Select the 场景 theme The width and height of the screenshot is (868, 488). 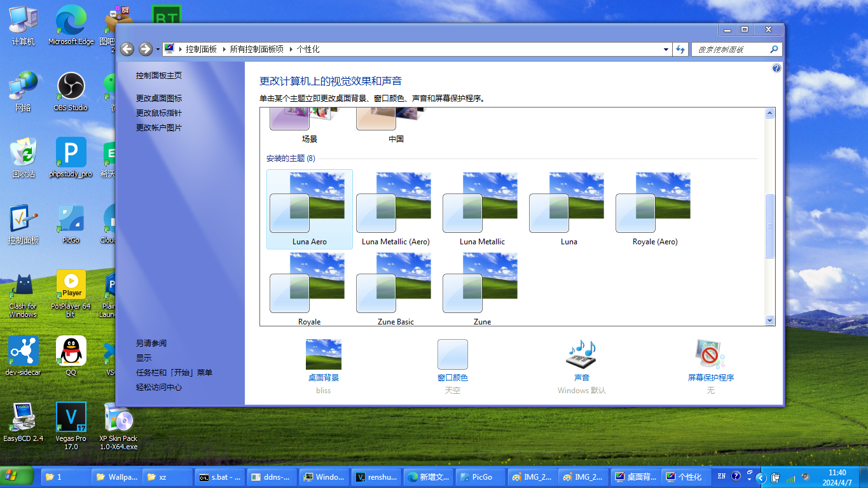click(310, 127)
